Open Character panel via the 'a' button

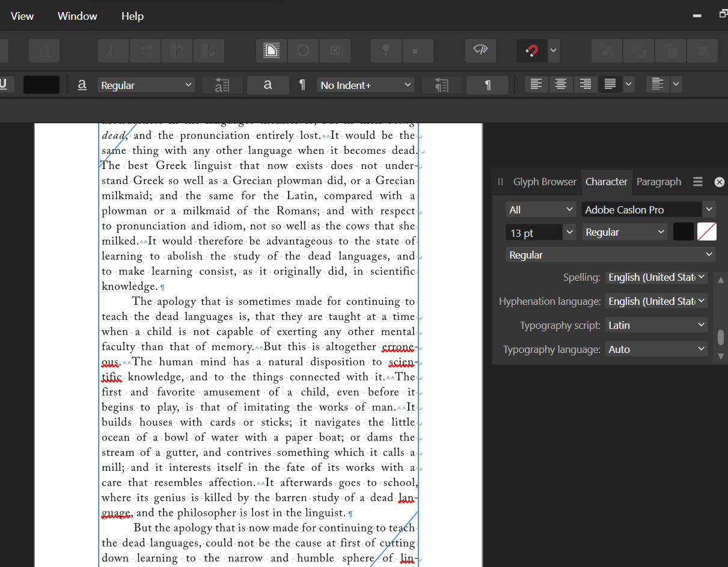[268, 85]
